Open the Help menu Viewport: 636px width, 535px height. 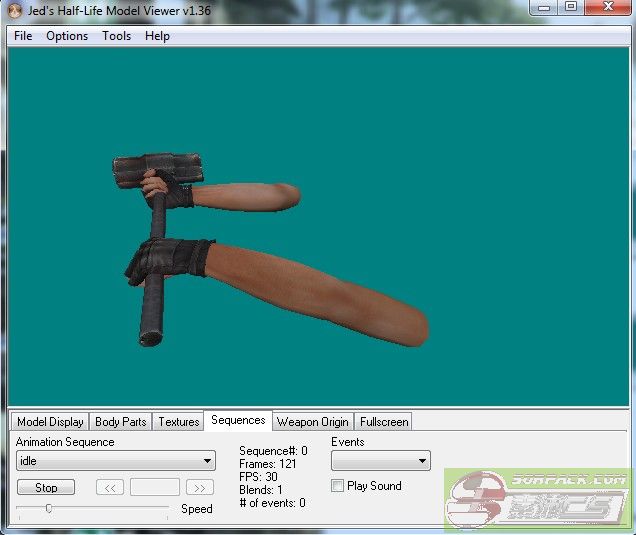pyautogui.click(x=157, y=36)
